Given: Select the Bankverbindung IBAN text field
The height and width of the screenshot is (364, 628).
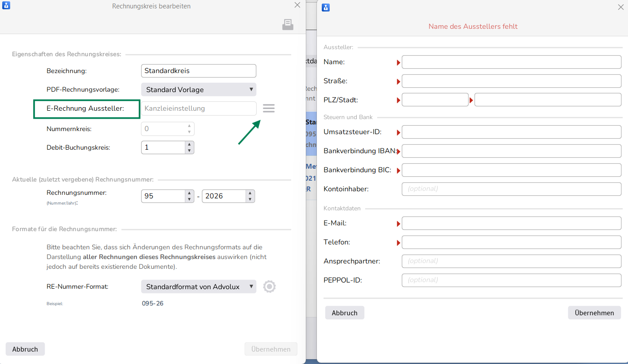Looking at the screenshot, I should (x=511, y=151).
